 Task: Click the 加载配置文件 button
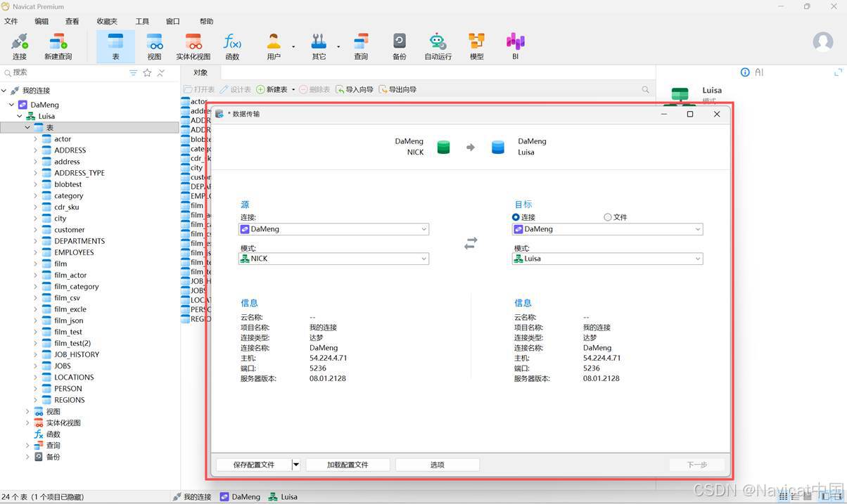[x=348, y=465]
